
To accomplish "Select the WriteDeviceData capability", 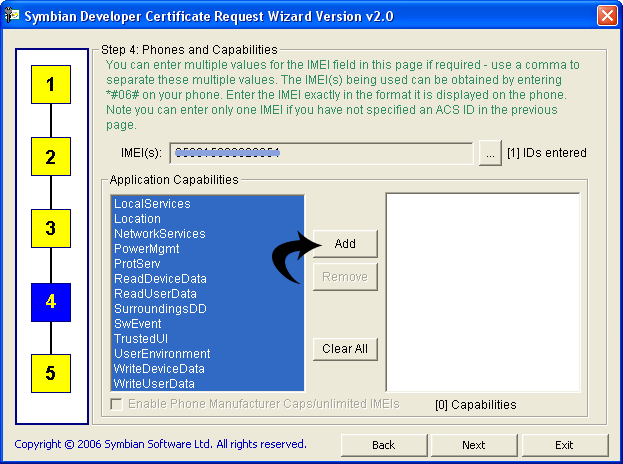I will tap(208, 369).
